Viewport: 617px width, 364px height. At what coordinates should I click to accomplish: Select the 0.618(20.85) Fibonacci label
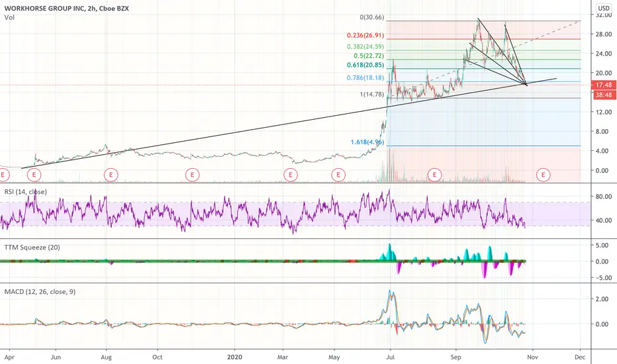click(x=365, y=65)
